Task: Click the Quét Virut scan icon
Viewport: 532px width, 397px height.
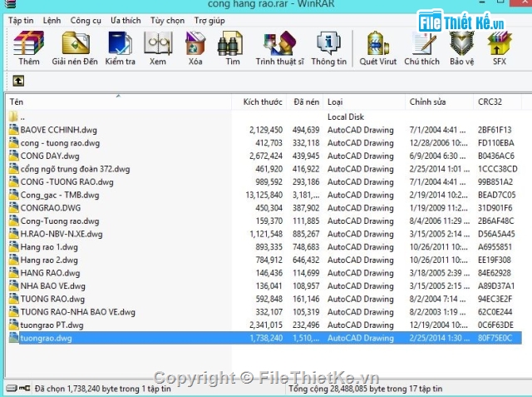Action: coord(377,43)
